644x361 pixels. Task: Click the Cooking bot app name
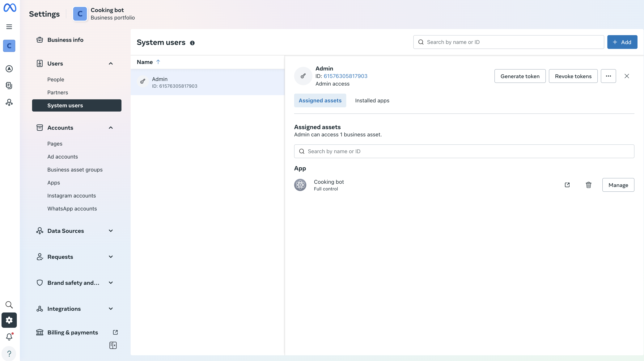pyautogui.click(x=329, y=182)
